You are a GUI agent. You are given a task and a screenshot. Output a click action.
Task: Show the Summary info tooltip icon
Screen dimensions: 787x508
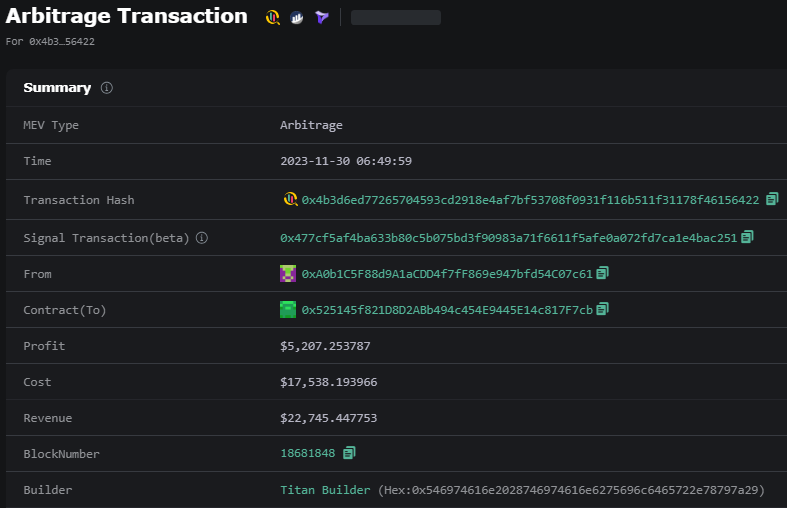click(106, 88)
